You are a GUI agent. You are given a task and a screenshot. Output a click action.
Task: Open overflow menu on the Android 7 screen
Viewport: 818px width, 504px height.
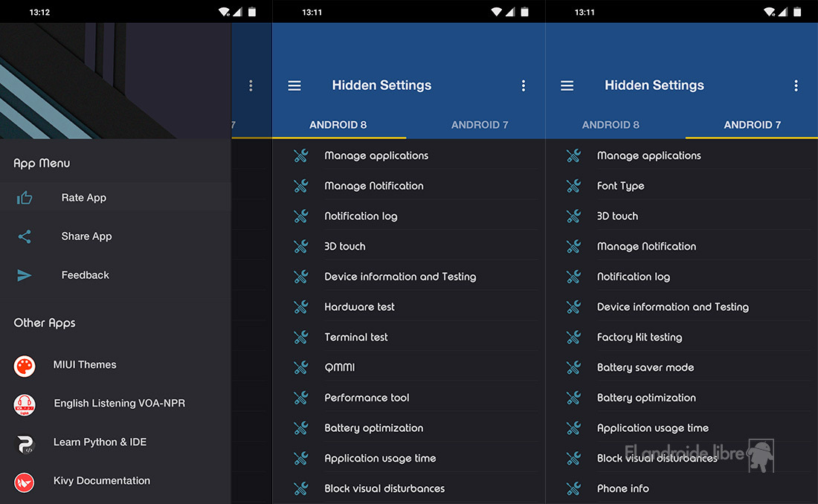(x=796, y=85)
